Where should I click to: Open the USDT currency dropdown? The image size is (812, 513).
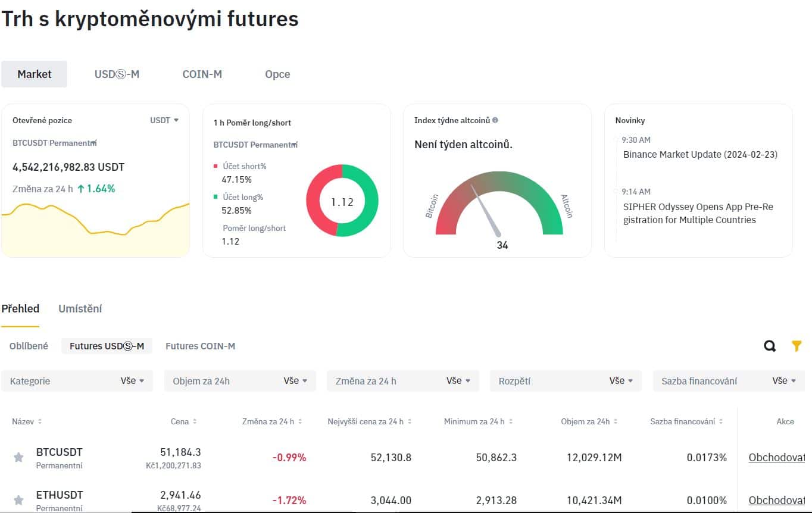pos(164,120)
